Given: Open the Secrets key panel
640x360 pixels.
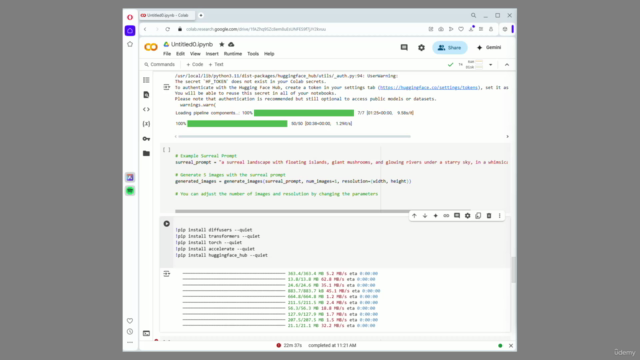Looking at the screenshot, I should click(x=146, y=139).
